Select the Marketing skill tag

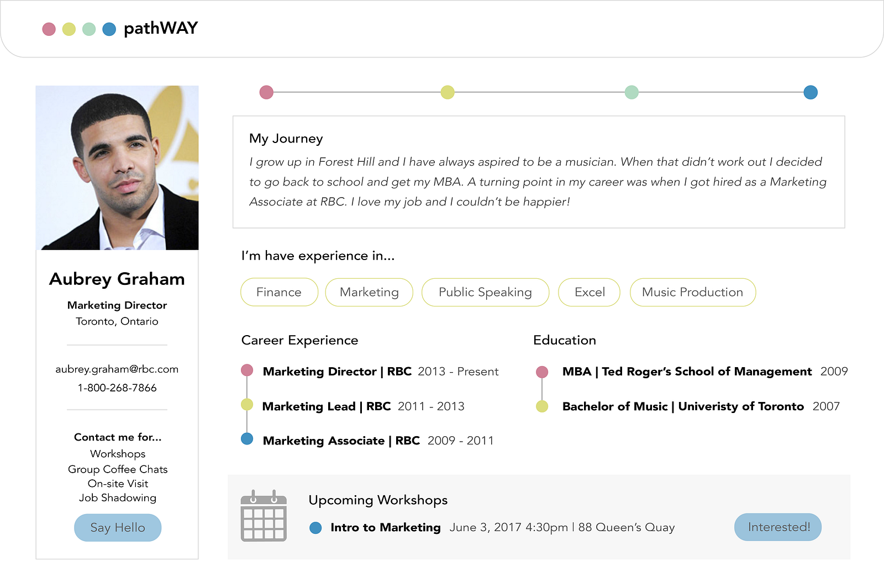(369, 292)
